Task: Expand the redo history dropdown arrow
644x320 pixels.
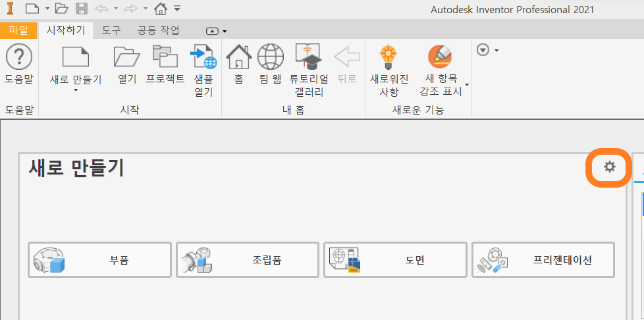Action: (x=146, y=9)
